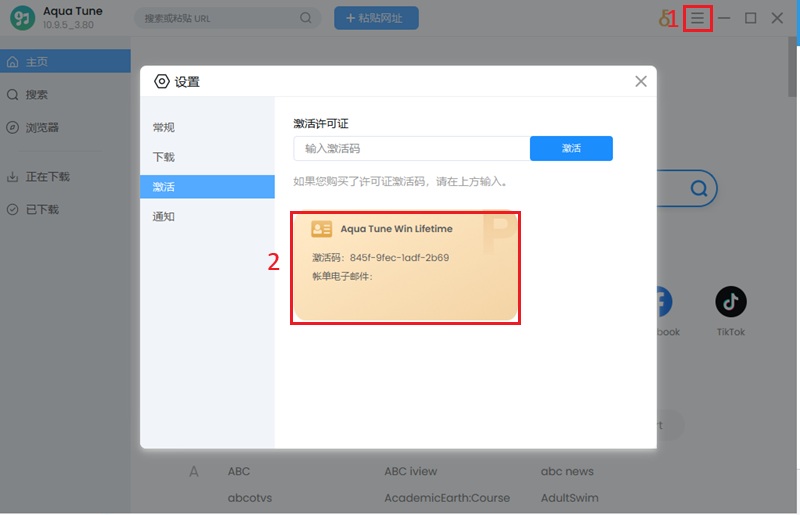Click the search icon in the sidebar
The image size is (800, 515).
click(x=13, y=94)
